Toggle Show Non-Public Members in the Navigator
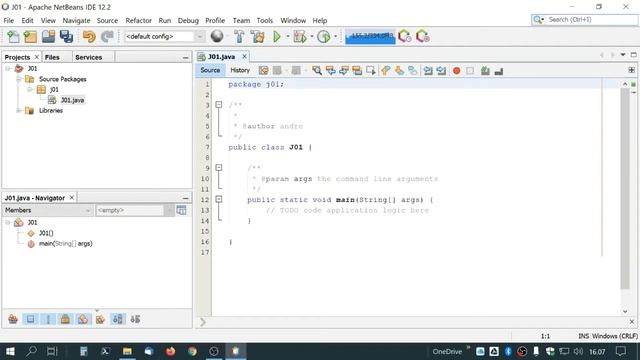Image resolution: width=640 pixels, height=360 pixels. pos(65,319)
